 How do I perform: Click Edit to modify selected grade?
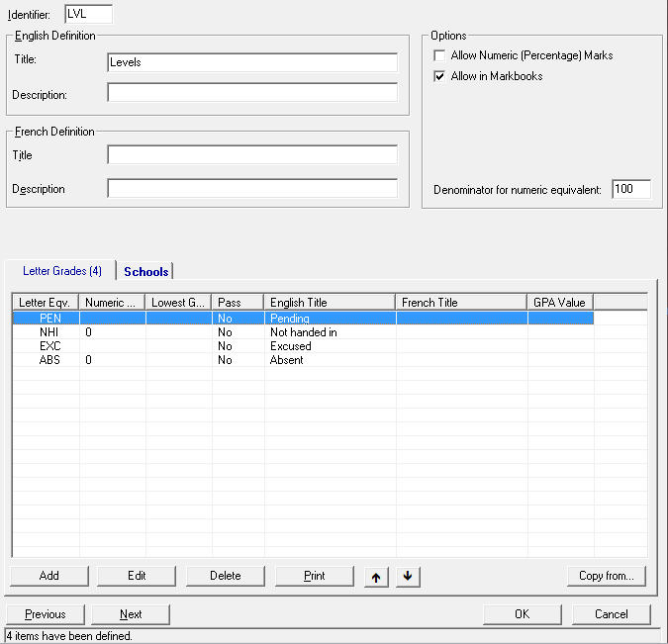(137, 576)
